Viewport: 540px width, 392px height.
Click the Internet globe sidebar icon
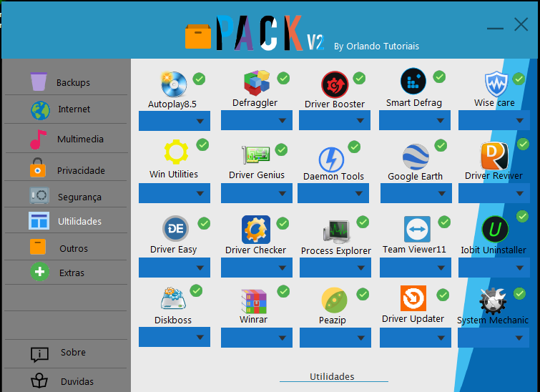click(40, 111)
